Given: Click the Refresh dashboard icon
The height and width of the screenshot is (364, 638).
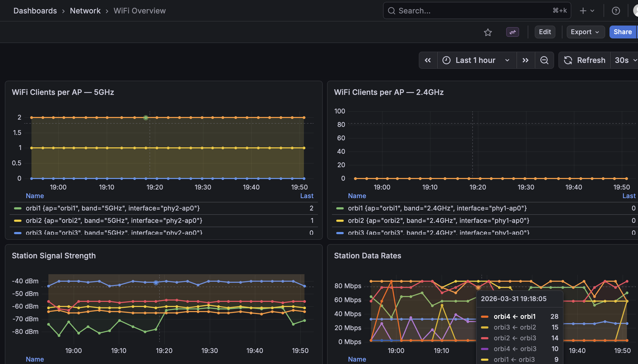Looking at the screenshot, I should point(568,60).
